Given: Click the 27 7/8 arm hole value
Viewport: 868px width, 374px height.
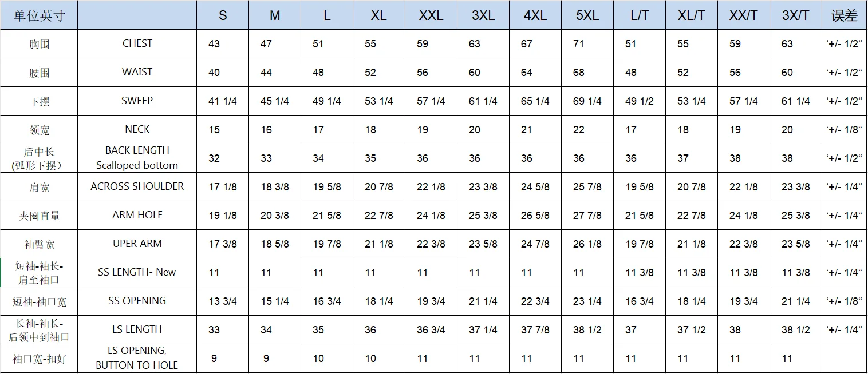Looking at the screenshot, I should 587,216.
